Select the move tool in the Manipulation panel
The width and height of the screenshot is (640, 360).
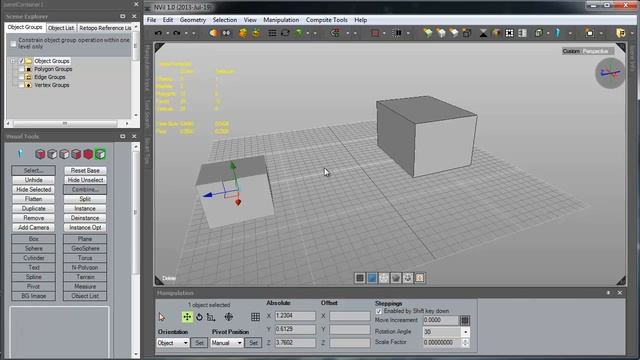[x=187, y=317]
